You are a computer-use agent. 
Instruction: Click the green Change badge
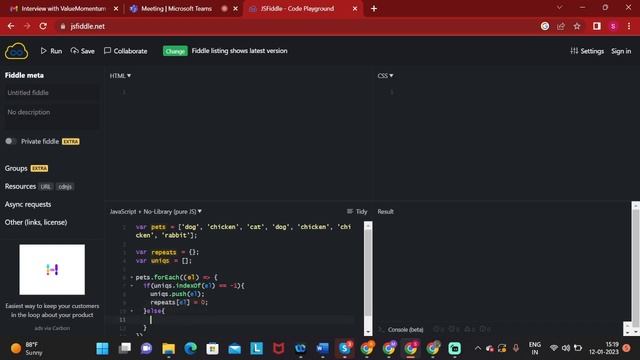click(x=175, y=51)
